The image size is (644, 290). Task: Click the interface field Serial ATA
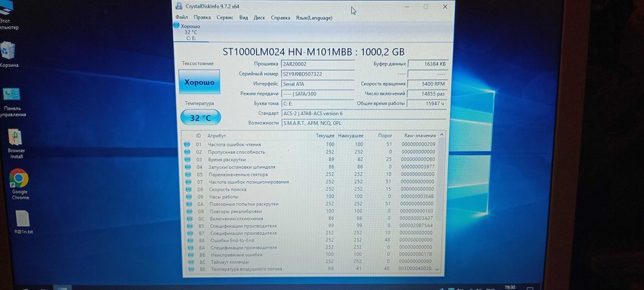(x=317, y=84)
